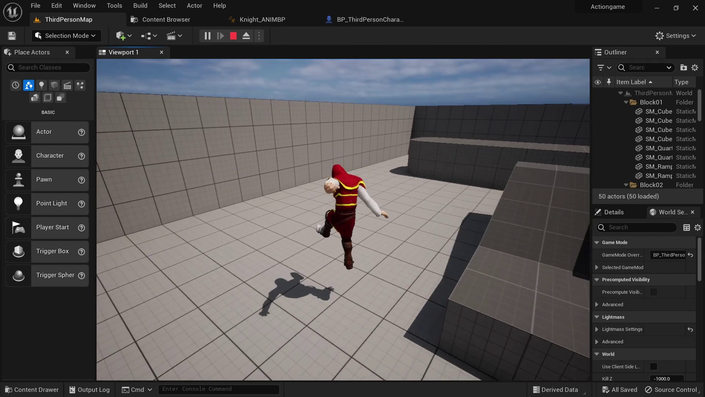Stop the play session with red square
The height and width of the screenshot is (397, 705).
pyautogui.click(x=233, y=36)
